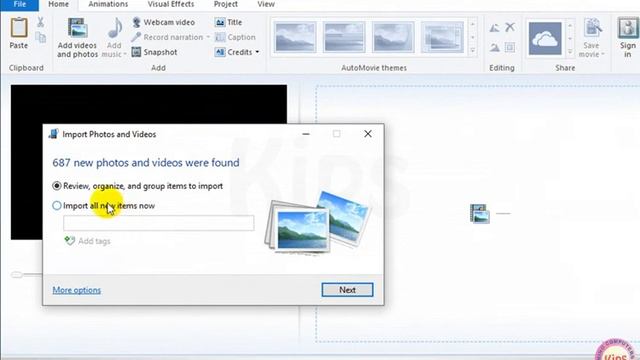Expand the Add music dropdown arrow

point(124,55)
